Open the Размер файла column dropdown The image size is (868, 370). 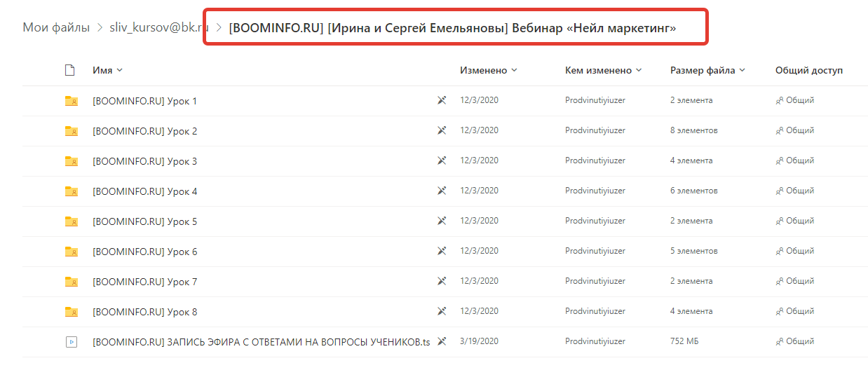(707, 70)
